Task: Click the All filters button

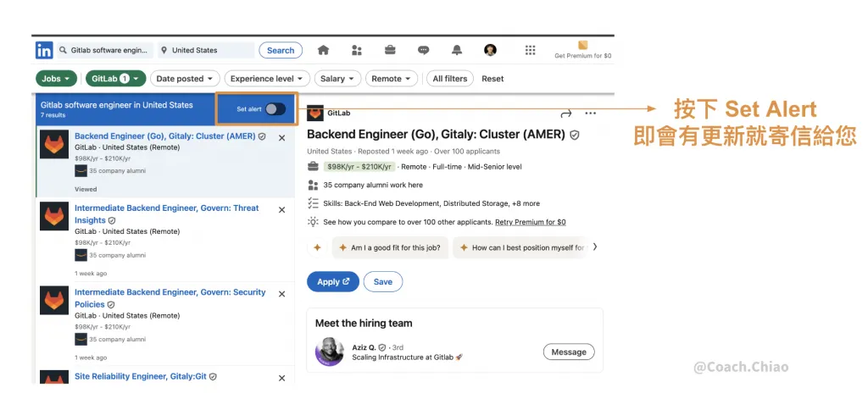Action: point(449,79)
